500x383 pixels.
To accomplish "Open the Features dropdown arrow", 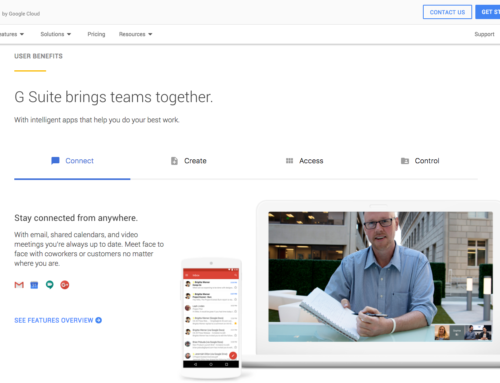I will click(22, 34).
